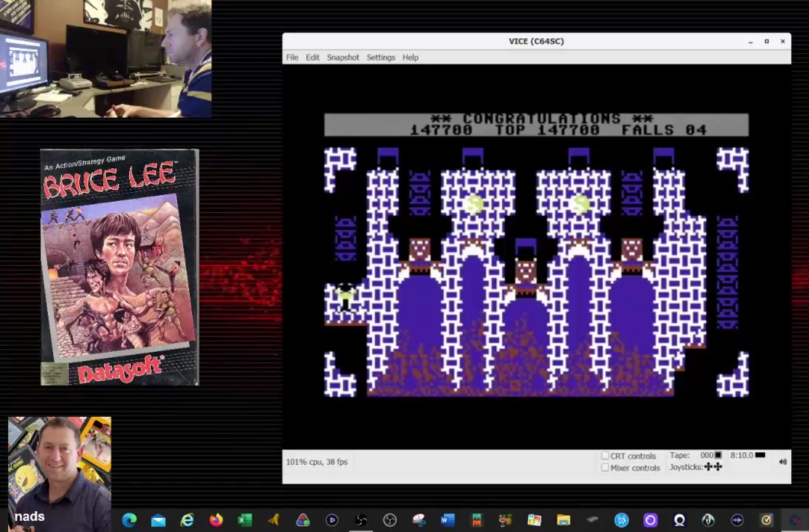Click the drive 8 activity LED
809x532 pixels.
[x=760, y=455]
